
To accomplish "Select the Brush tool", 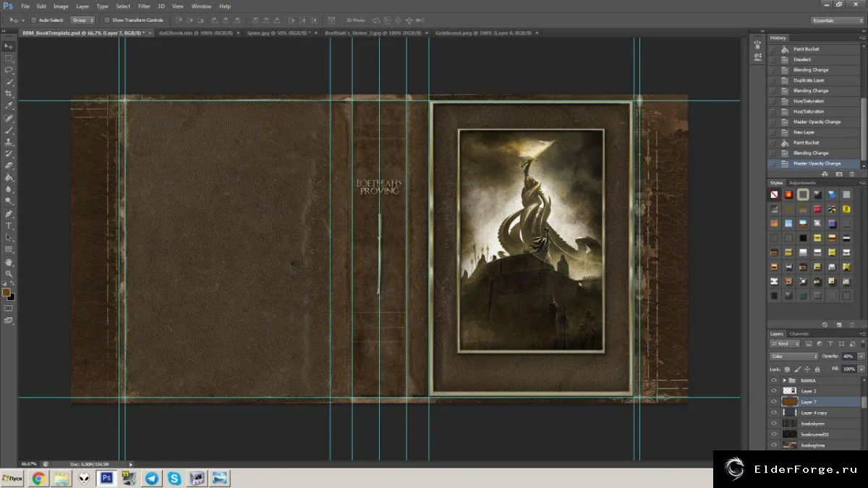I will [x=9, y=130].
